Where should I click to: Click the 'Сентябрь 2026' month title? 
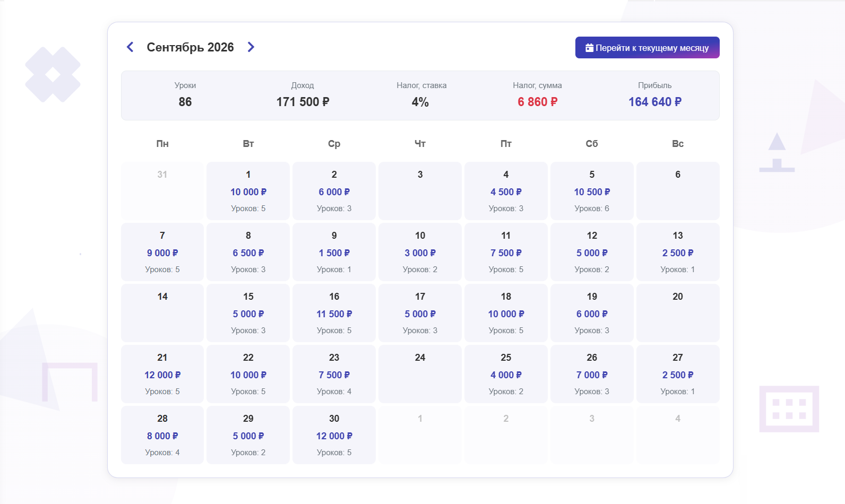[191, 47]
